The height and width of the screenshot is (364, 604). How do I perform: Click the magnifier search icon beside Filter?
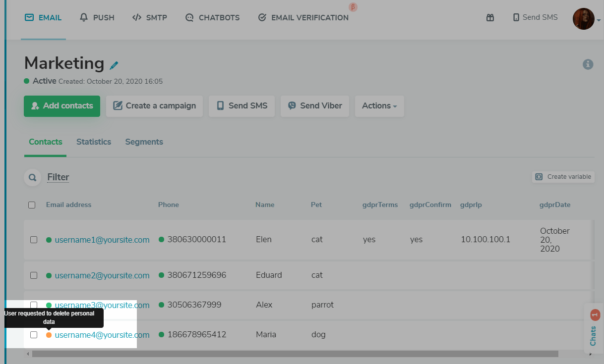click(x=33, y=177)
